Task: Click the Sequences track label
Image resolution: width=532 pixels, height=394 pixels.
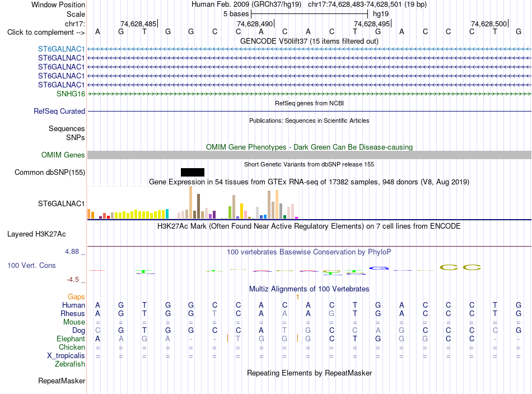Action: click(67, 128)
